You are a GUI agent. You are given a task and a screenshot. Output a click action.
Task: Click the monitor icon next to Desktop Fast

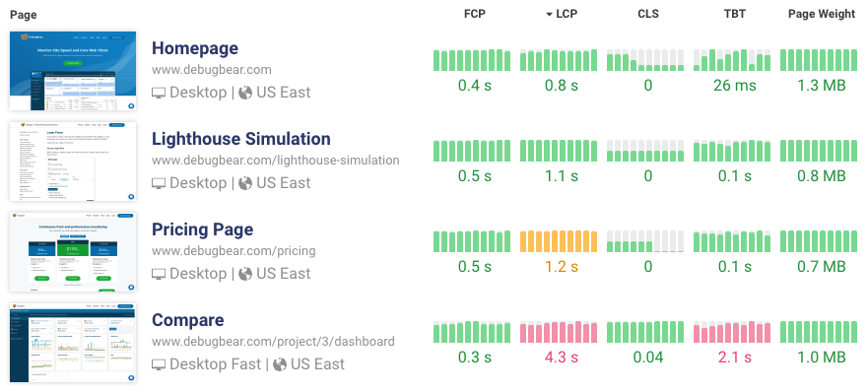[x=159, y=364]
